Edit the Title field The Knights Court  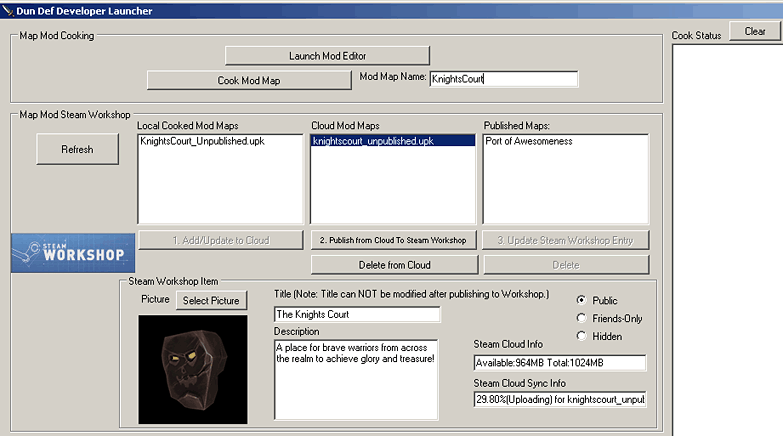(357, 314)
